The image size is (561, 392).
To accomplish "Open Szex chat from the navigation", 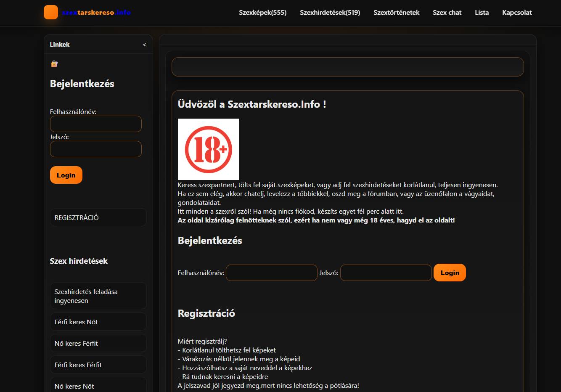I will point(447,13).
